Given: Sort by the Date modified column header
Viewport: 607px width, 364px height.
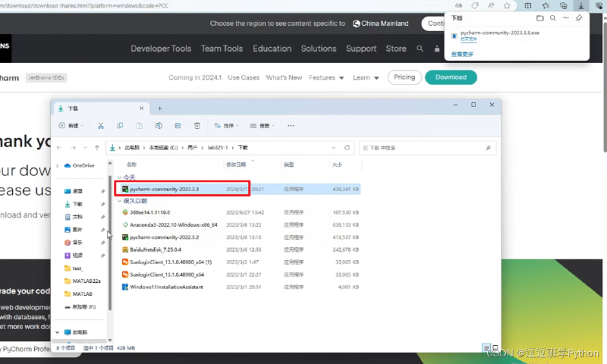Looking at the screenshot, I should click(236, 165).
